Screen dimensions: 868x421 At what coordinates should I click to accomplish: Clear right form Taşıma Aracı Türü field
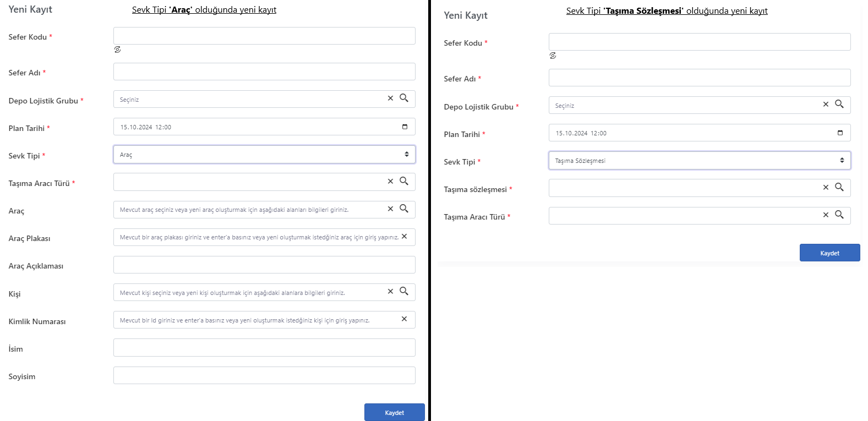[x=826, y=215]
